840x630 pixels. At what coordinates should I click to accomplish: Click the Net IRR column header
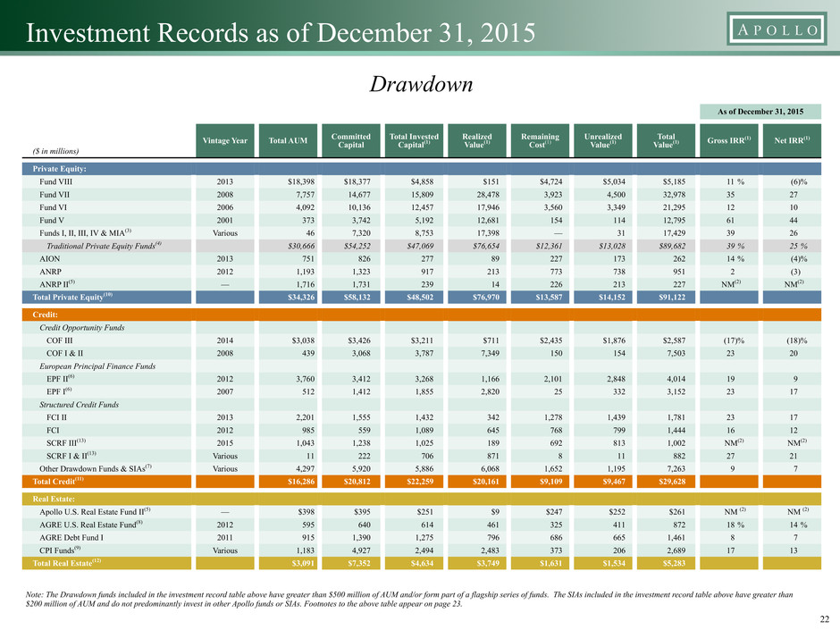pyautogui.click(x=792, y=140)
